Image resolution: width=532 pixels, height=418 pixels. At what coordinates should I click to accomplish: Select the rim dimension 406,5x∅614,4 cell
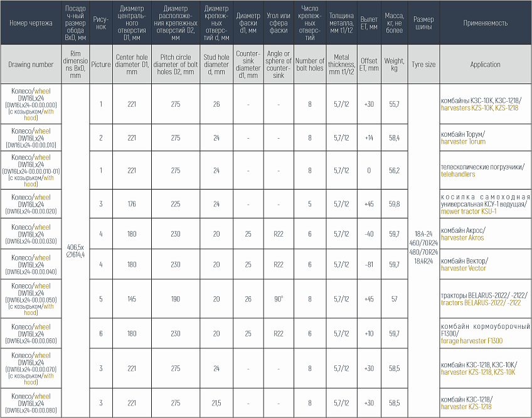coord(75,250)
